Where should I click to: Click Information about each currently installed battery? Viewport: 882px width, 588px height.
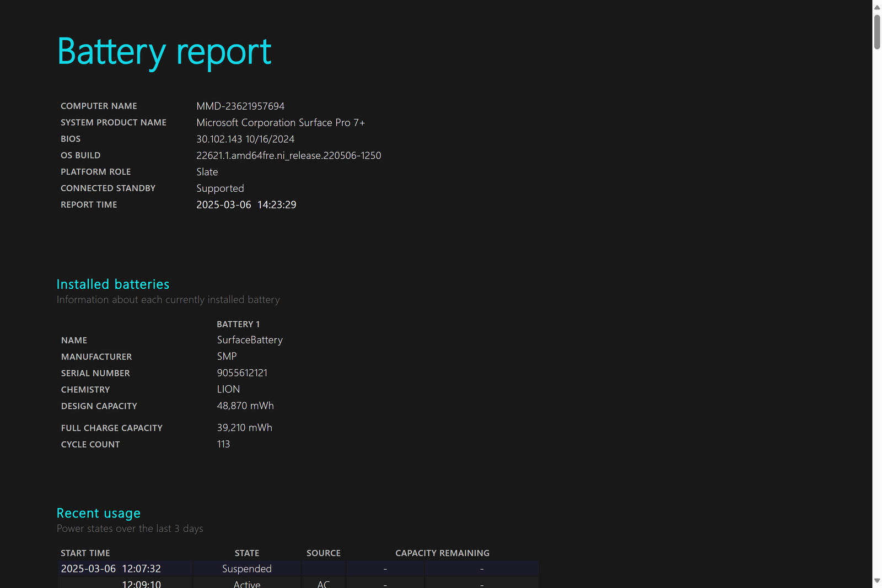click(x=168, y=300)
